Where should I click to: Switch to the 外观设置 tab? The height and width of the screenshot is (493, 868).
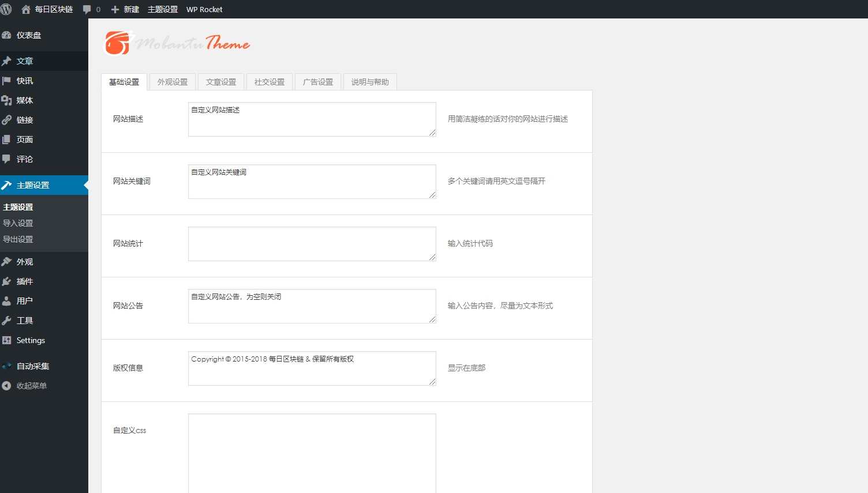point(173,82)
